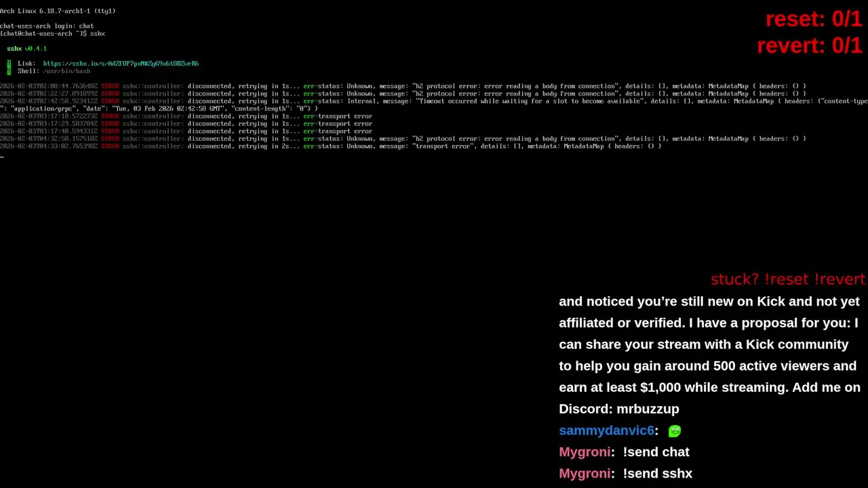This screenshot has height=488, width=868.
Task: Click the blinking terminal cursor below the log
Action: coord(2,157)
